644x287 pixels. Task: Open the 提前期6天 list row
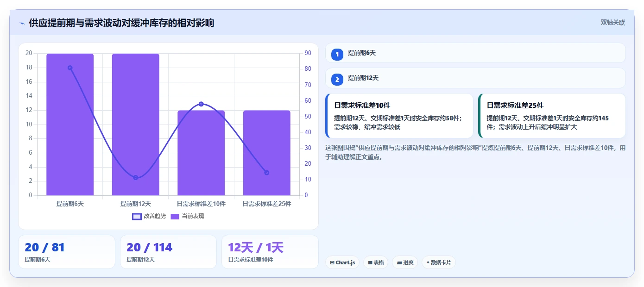click(475, 53)
